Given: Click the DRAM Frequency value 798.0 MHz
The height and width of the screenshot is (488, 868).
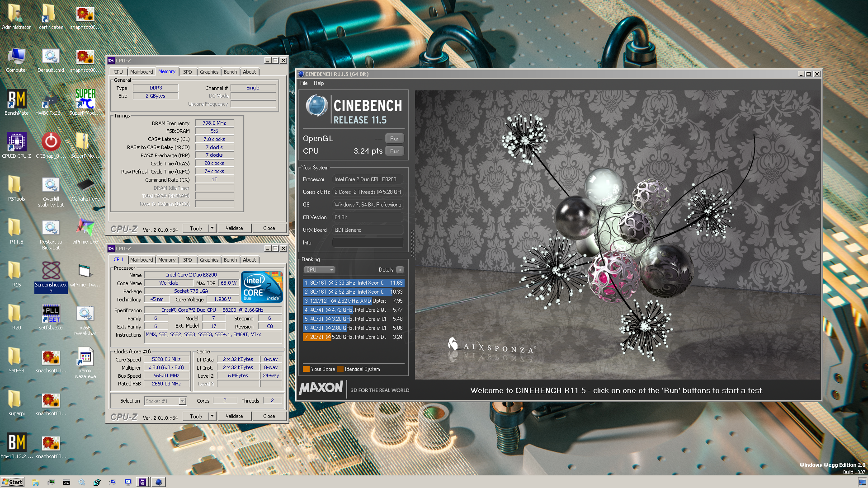Looking at the screenshot, I should tap(214, 123).
